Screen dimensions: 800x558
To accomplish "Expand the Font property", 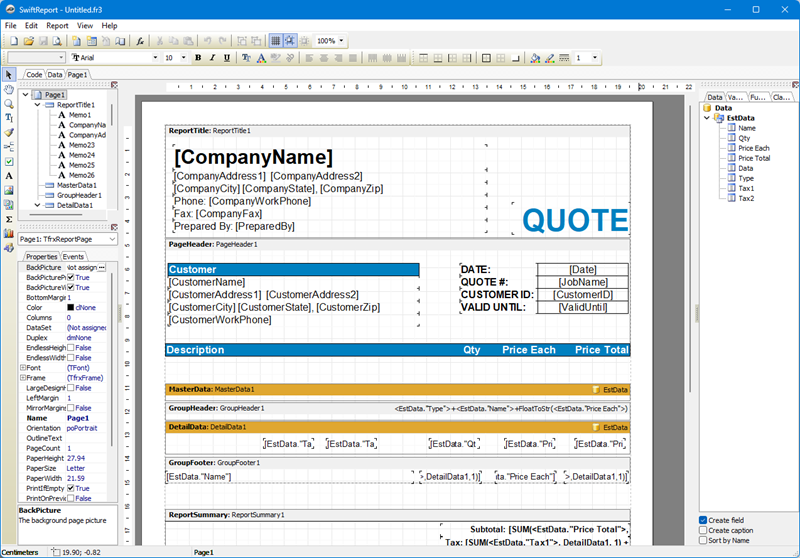I will point(22,368).
